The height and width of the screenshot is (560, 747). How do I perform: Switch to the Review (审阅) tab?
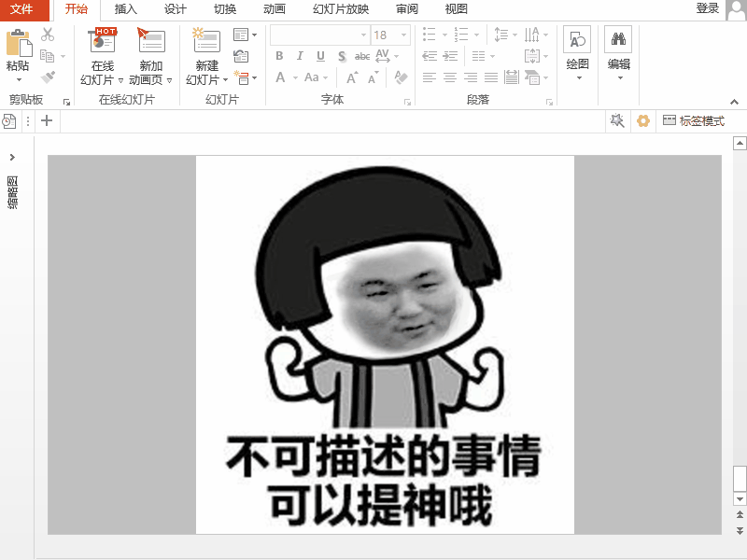point(407,9)
